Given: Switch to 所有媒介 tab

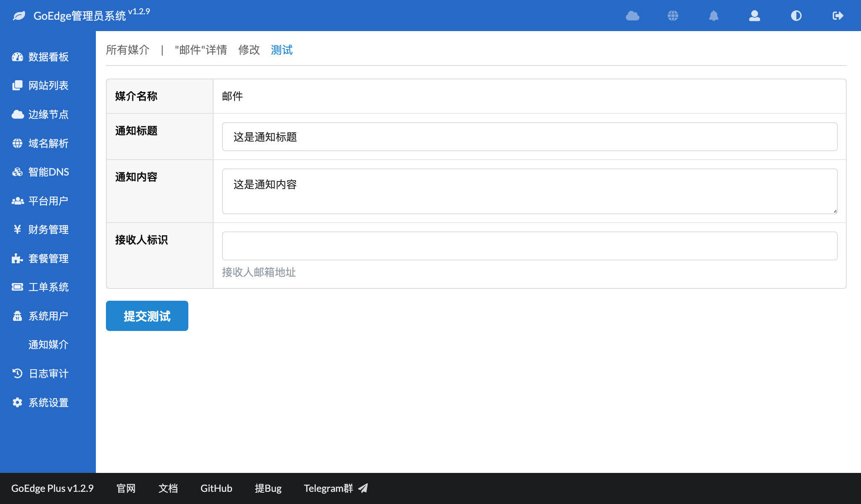Looking at the screenshot, I should coord(128,50).
